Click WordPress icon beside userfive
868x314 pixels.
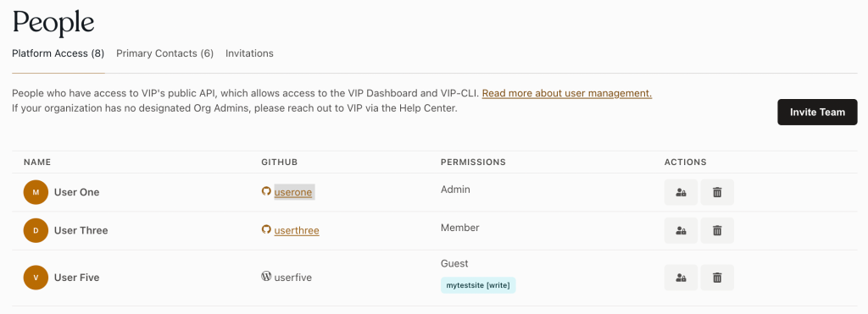tap(266, 277)
